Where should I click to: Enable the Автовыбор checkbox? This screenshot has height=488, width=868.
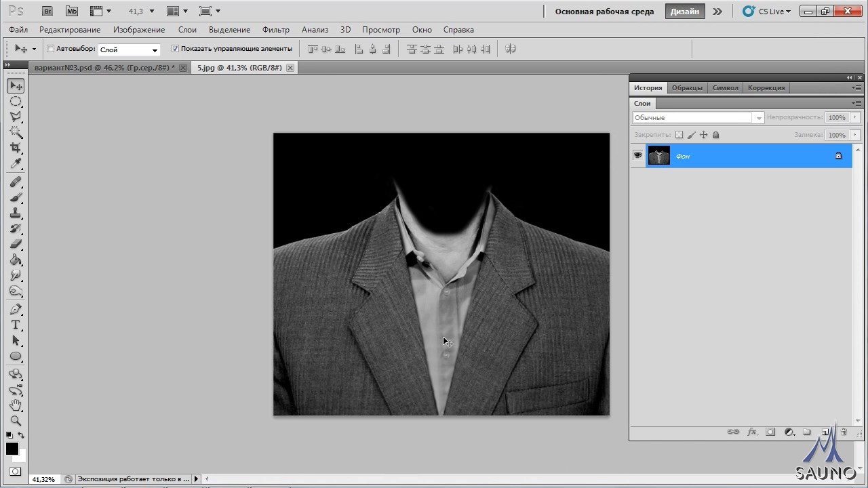click(50, 49)
